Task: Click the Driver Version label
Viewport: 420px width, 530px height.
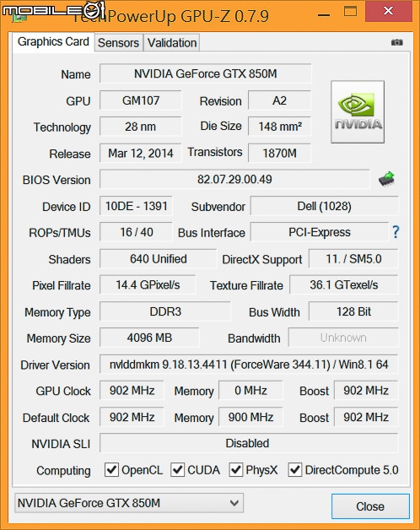Action: (x=55, y=365)
